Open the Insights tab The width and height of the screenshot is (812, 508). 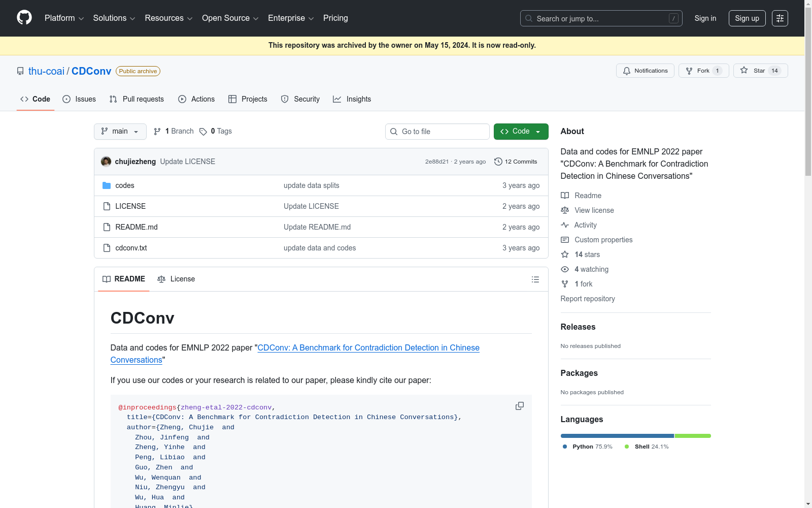click(x=352, y=99)
